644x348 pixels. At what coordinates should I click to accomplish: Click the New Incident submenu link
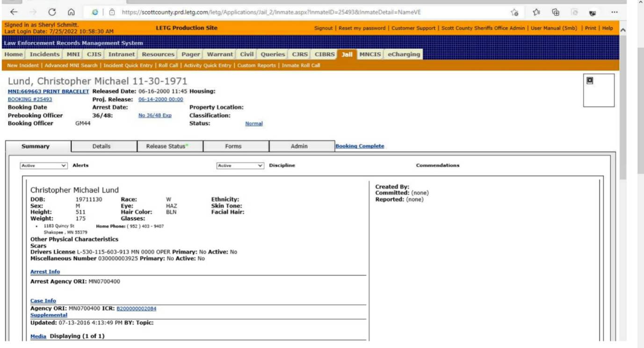click(23, 65)
